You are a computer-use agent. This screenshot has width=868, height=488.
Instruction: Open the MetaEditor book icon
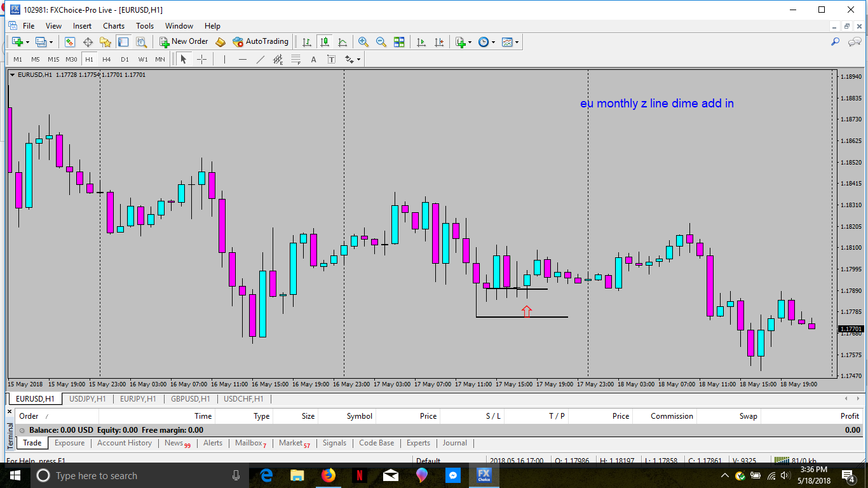pyautogui.click(x=220, y=42)
